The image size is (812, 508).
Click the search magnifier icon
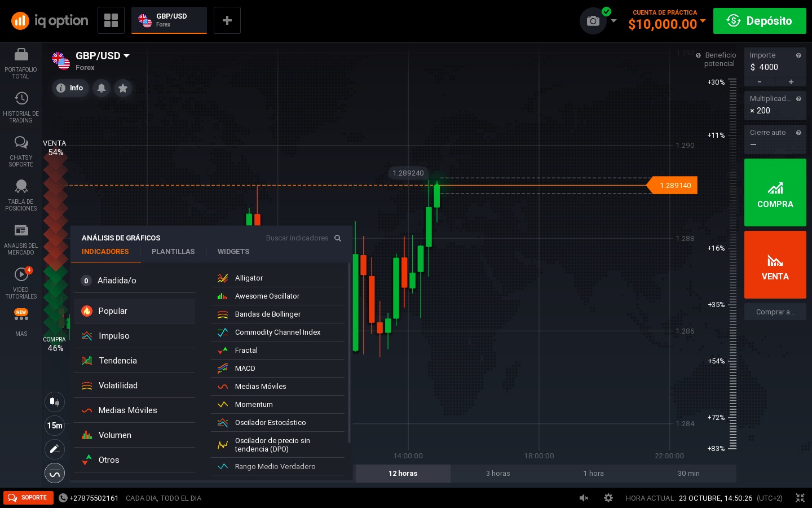338,238
